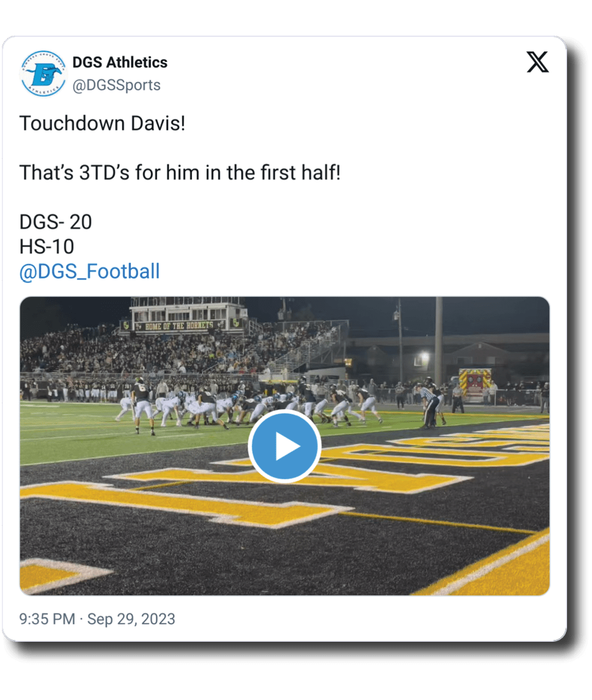
Task: Click the "DGS- 20" score line
Action: tap(55, 222)
